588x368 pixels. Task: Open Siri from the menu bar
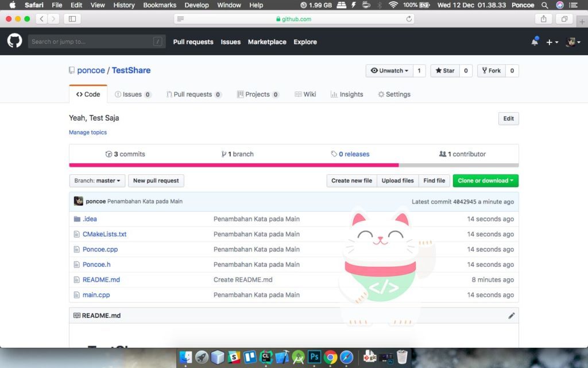coord(559,5)
